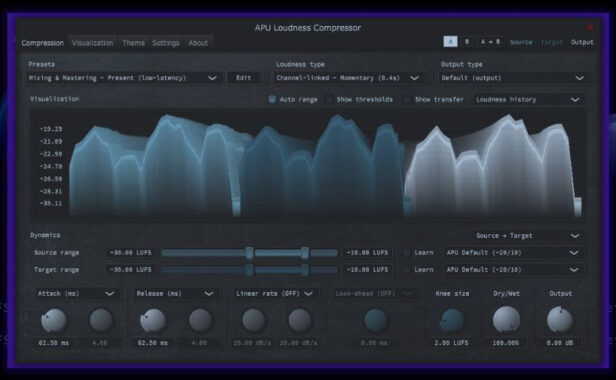
Task: Open the Source + Target dropdown
Action: 528,236
